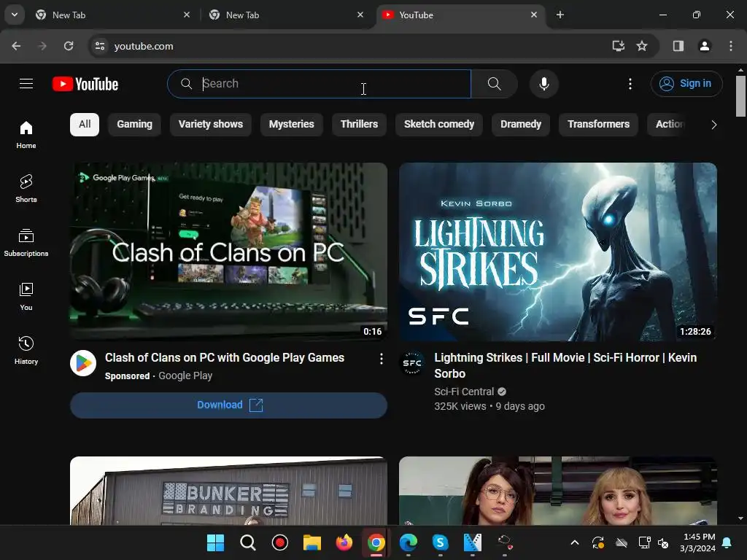Open the Bunker Branding video thumbnail
The image size is (747, 560).
pos(228,491)
